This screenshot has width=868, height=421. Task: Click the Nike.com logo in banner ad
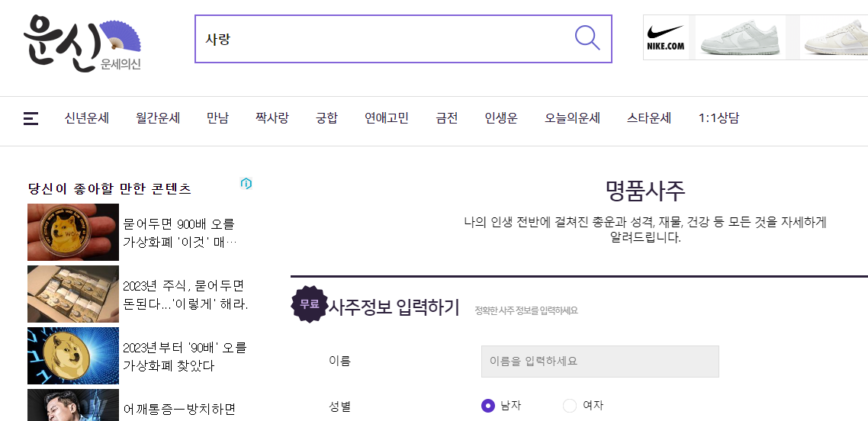point(665,37)
